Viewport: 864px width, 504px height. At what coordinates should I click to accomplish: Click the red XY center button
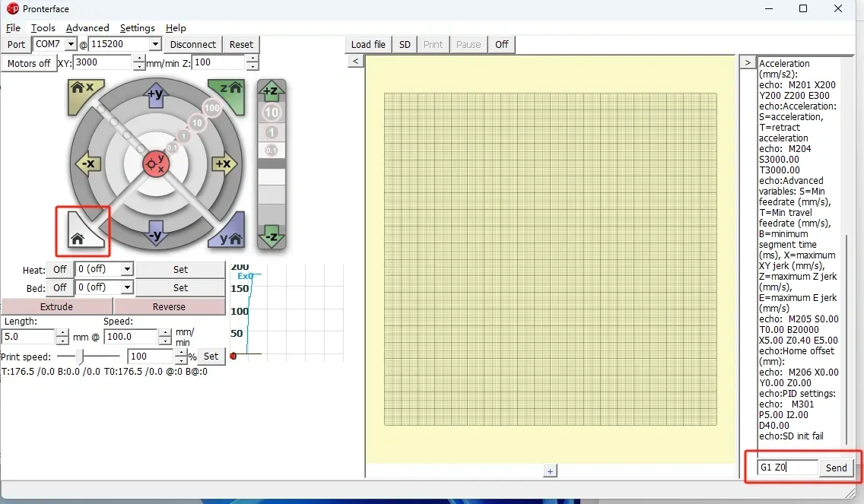[156, 163]
